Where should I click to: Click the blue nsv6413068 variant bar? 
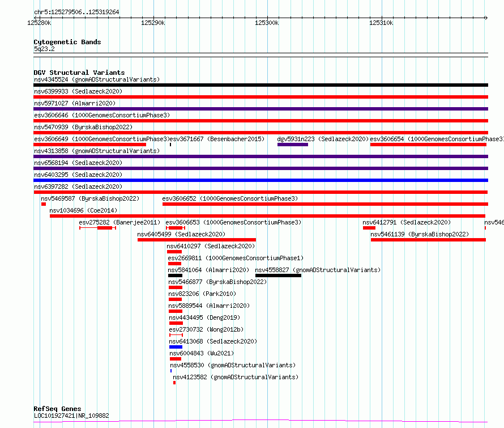tap(176, 348)
